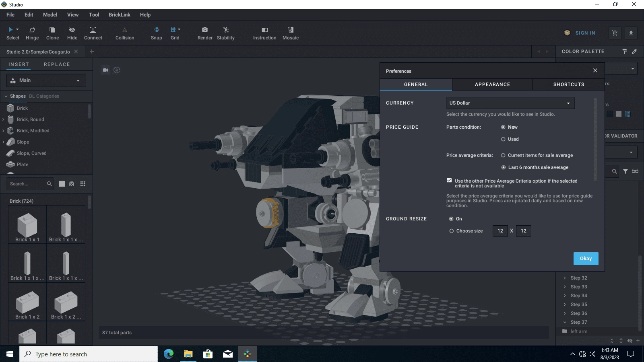Activate the Hinge tool
Image resolution: width=644 pixels, height=362 pixels.
click(32, 33)
